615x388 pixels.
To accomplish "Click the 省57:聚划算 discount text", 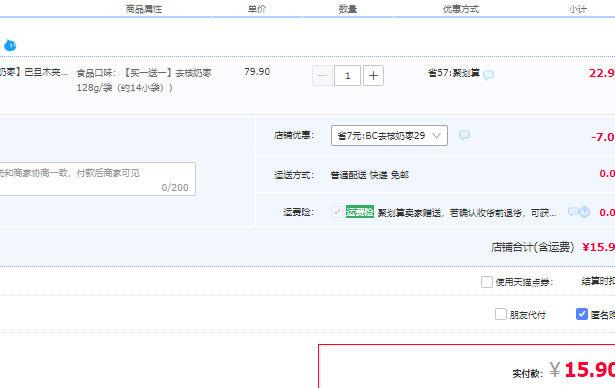I will coord(454,73).
